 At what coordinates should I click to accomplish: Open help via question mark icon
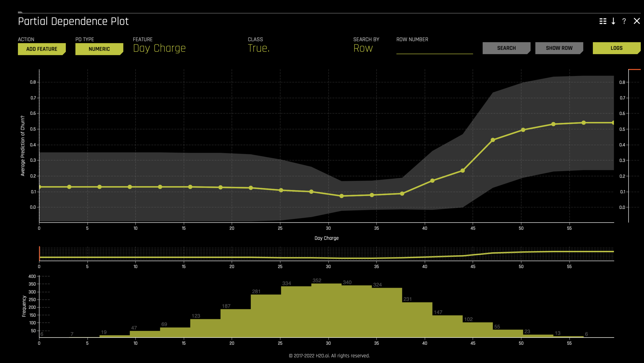click(624, 21)
